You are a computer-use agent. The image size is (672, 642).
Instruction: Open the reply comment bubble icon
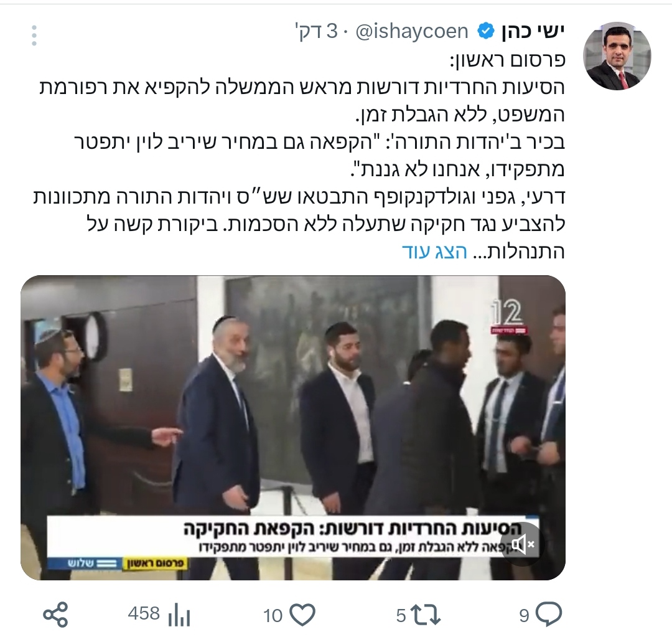[x=549, y=615]
